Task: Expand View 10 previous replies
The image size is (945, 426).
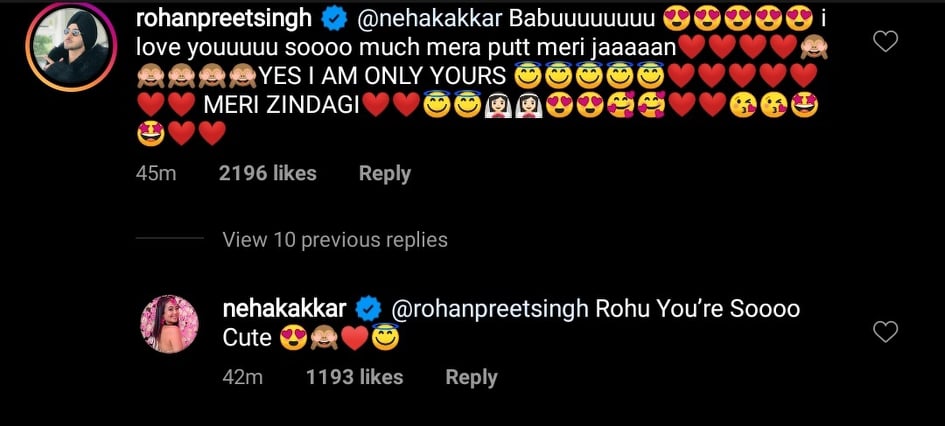Action: (x=334, y=240)
